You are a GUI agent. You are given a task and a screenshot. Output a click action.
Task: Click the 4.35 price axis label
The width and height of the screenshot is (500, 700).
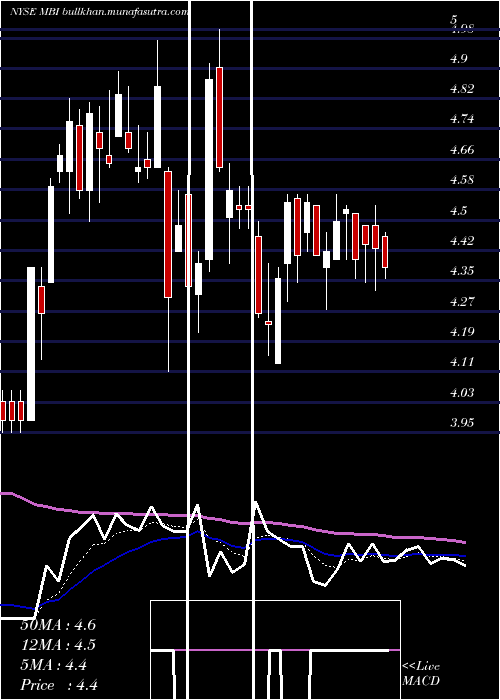pyautogui.click(x=462, y=271)
